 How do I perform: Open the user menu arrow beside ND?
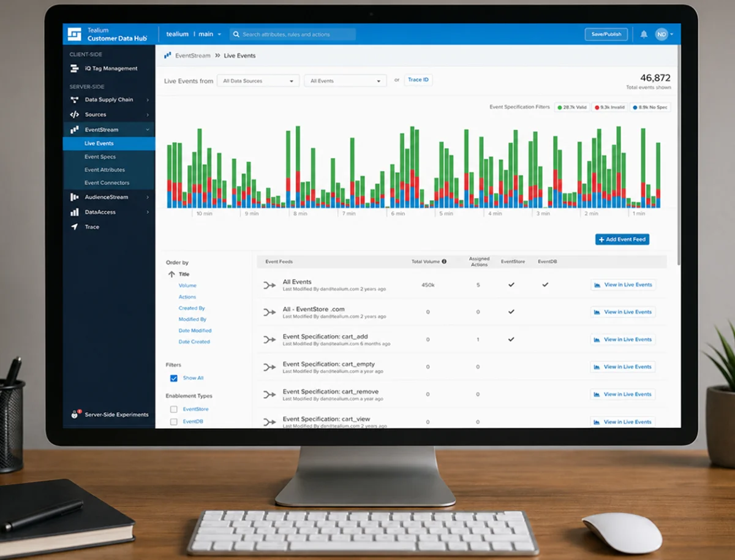click(671, 34)
